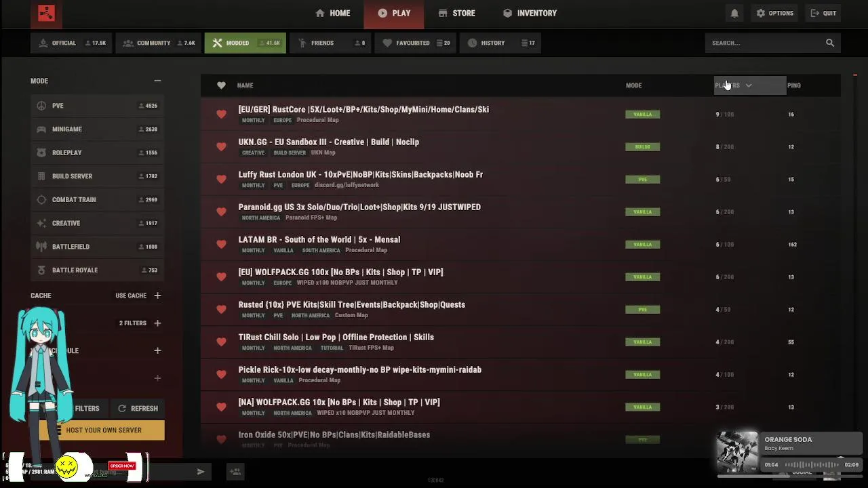Screen dimensions: 868x488
Task: Show Friends servers tab
Action: point(332,43)
